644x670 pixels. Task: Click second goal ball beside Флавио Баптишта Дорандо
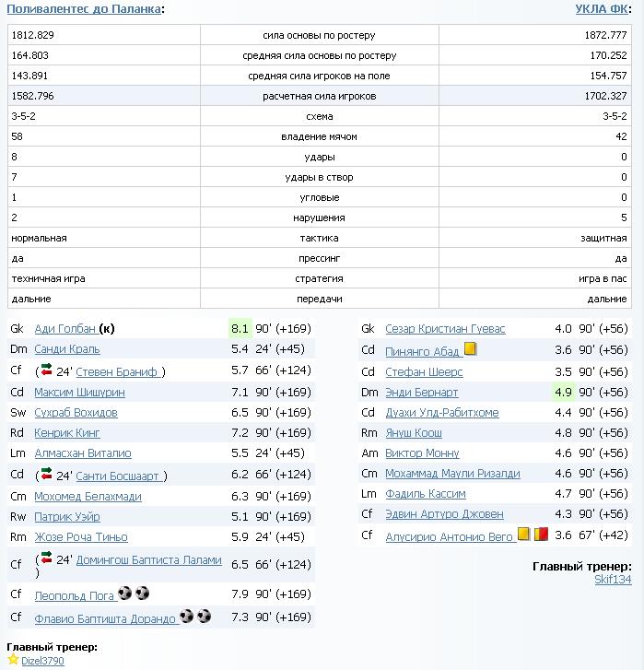pyautogui.click(x=204, y=616)
